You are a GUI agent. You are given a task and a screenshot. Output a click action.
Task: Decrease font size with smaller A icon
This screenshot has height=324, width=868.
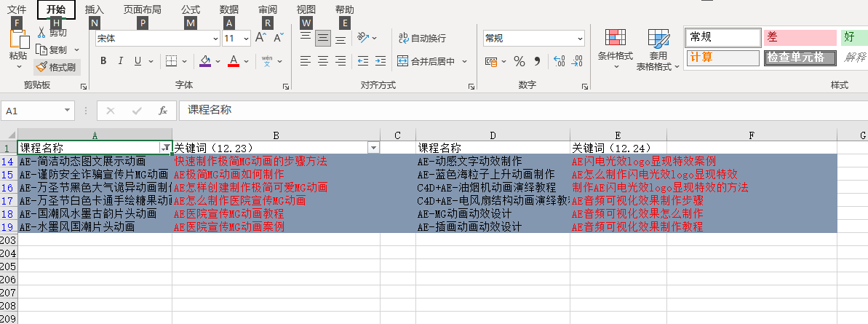279,38
